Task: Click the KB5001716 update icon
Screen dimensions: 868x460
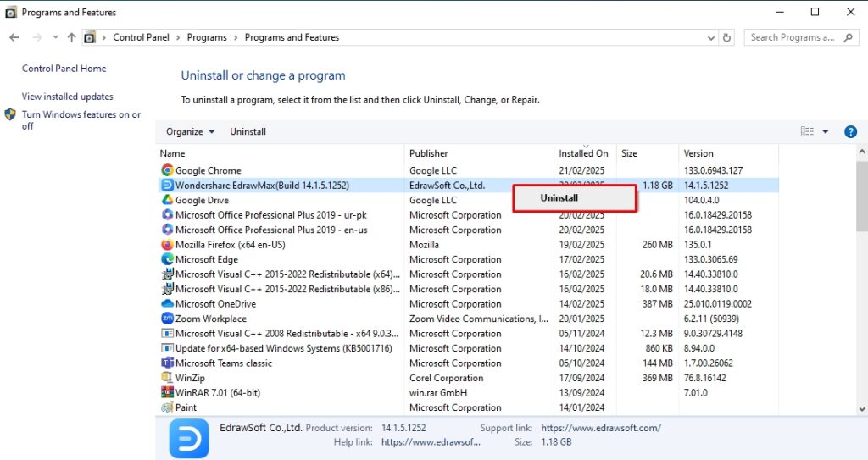Action: pyautogui.click(x=167, y=348)
